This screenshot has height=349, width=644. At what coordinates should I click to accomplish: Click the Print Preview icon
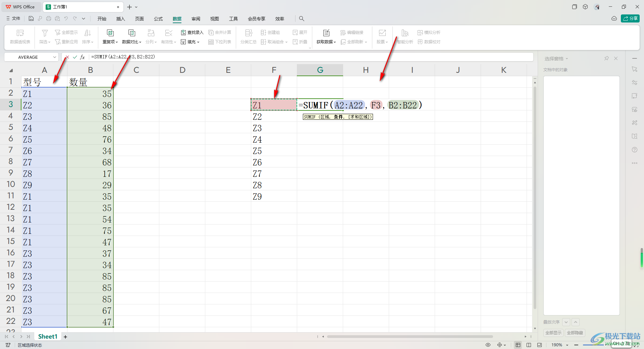click(57, 19)
